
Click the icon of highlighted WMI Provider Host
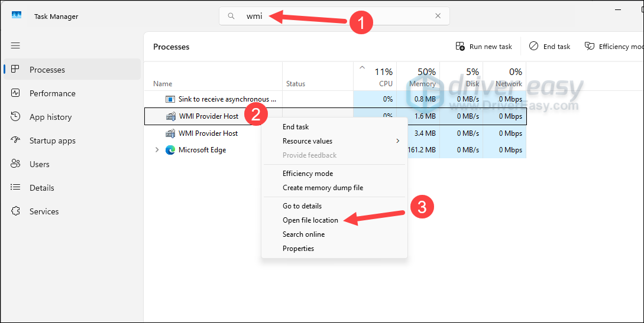point(171,116)
